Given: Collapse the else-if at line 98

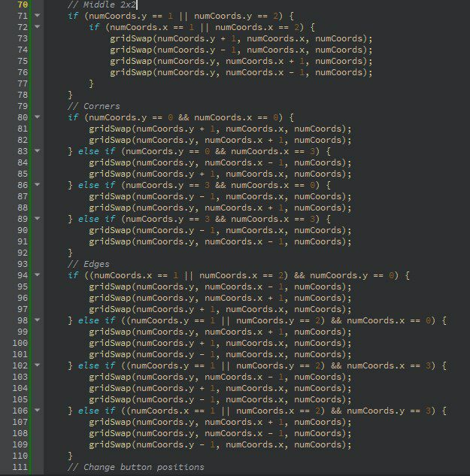Looking at the screenshot, I should click(38, 320).
